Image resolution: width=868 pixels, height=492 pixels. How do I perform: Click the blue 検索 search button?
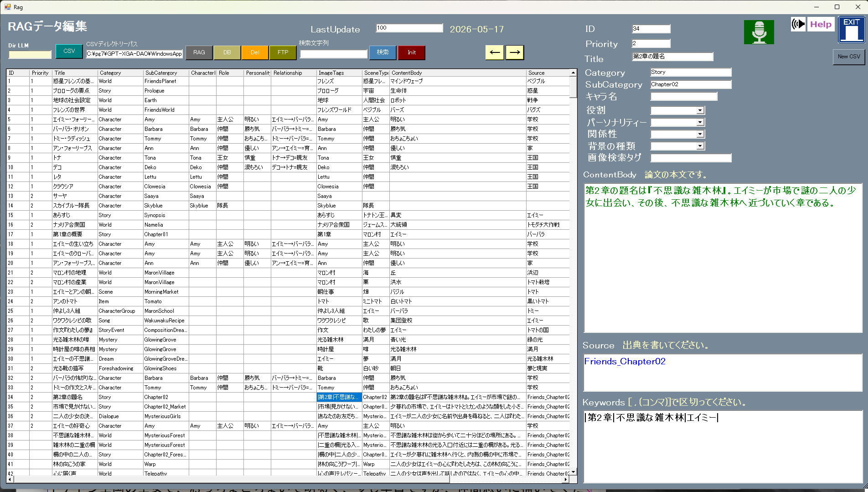click(x=382, y=52)
